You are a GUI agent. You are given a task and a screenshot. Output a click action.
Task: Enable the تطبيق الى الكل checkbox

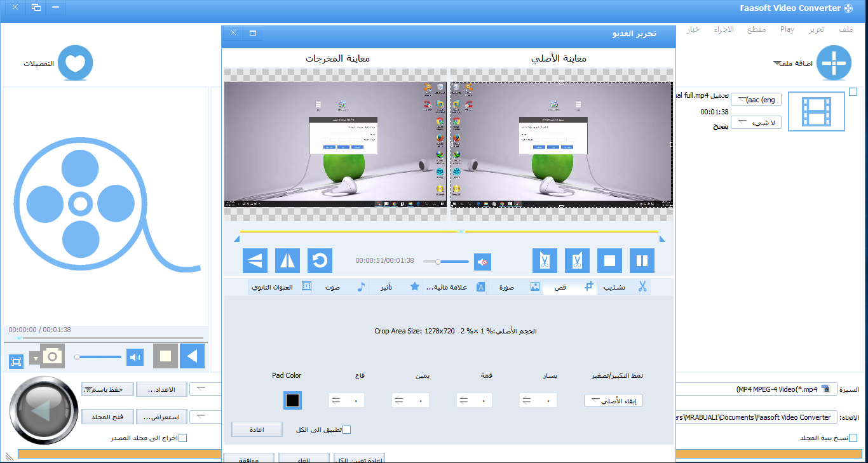tap(346, 429)
